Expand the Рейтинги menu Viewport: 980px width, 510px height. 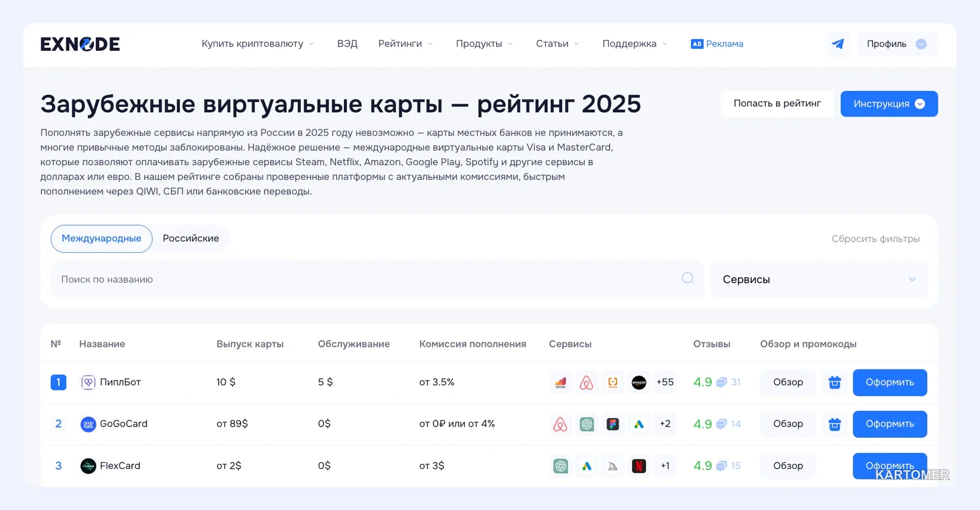click(405, 44)
